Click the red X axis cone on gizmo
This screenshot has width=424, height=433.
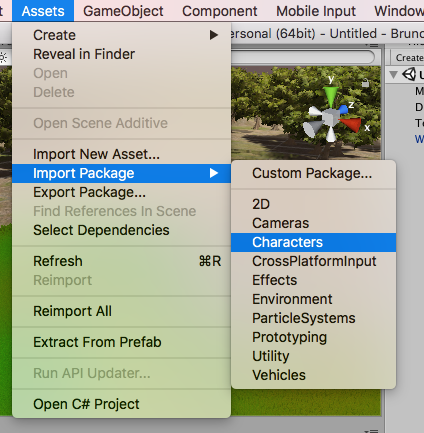351,124
